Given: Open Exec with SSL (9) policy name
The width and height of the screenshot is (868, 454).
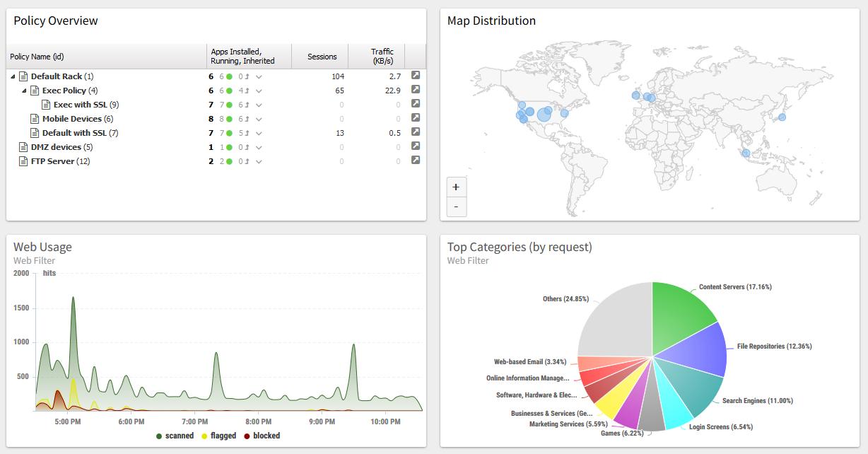Looking at the screenshot, I should click(x=86, y=105).
